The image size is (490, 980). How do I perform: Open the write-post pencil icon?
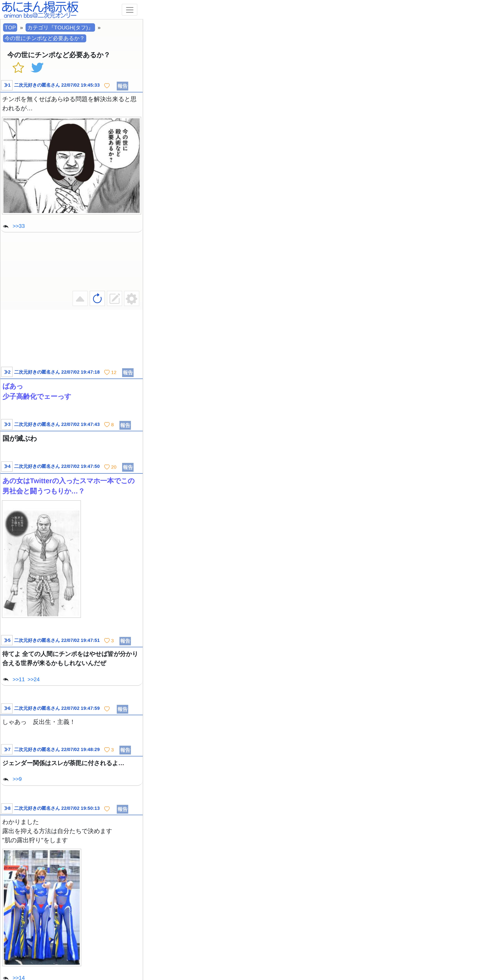click(114, 299)
